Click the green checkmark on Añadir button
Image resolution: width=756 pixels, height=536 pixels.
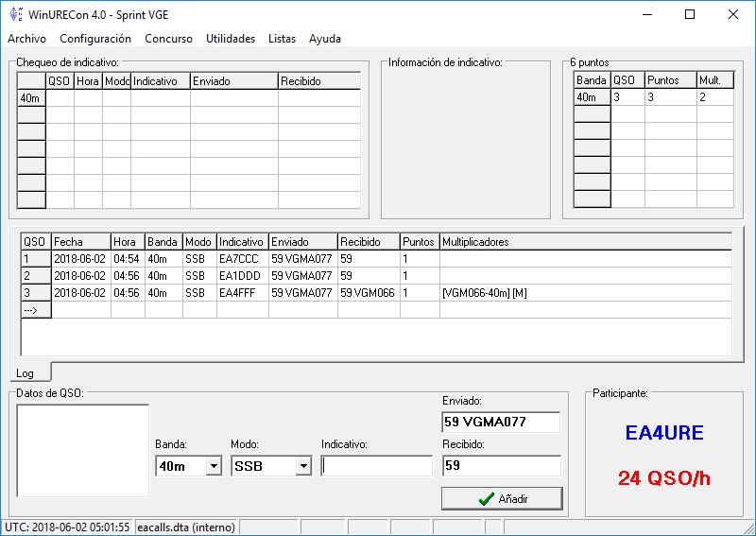pyautogui.click(x=486, y=498)
